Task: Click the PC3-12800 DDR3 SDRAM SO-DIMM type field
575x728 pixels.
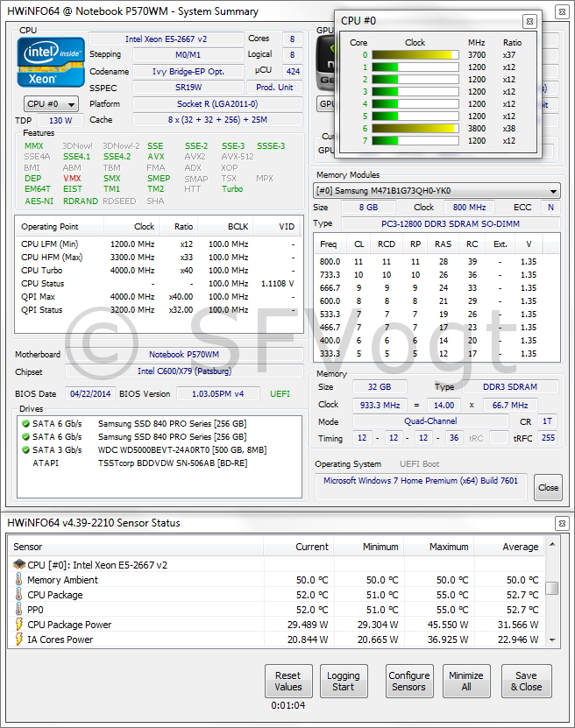Action: (451, 223)
